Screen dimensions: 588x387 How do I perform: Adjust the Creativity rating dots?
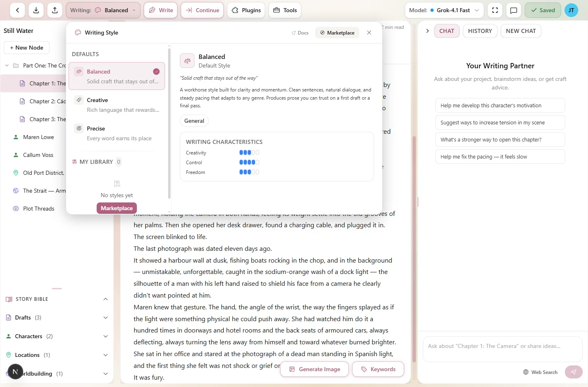pyautogui.click(x=249, y=152)
